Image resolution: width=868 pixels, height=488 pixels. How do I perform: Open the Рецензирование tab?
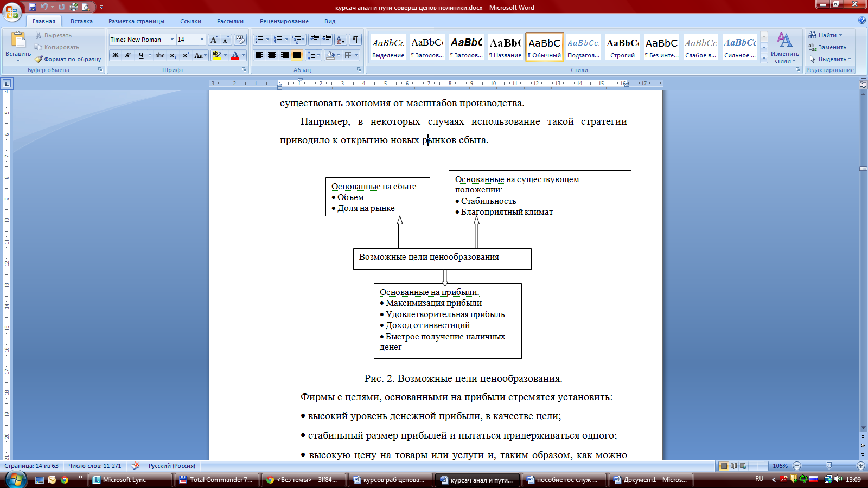pyautogui.click(x=284, y=21)
